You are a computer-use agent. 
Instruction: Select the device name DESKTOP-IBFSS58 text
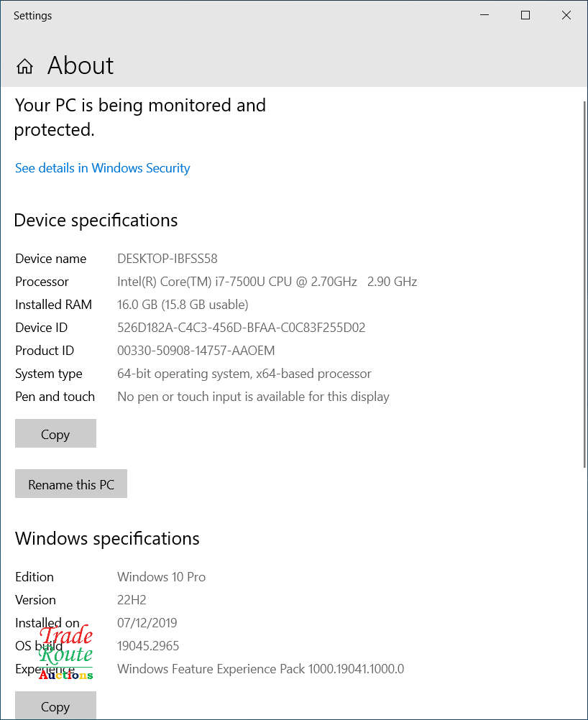click(x=167, y=258)
